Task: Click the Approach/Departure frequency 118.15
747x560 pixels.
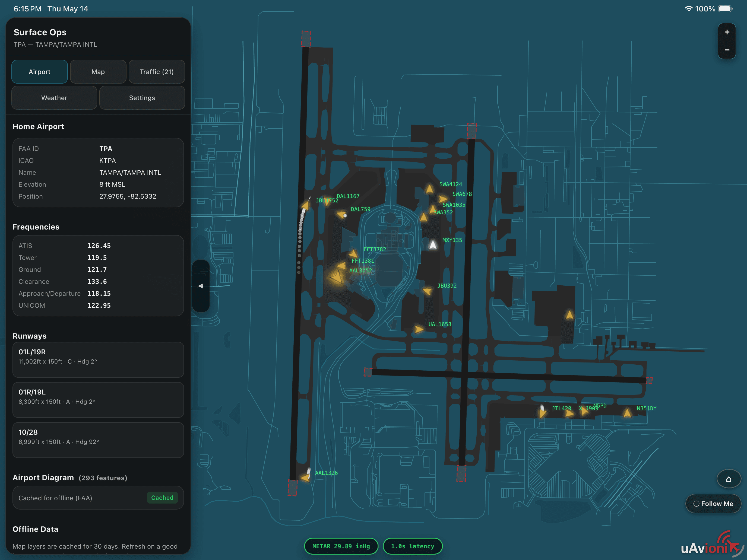Action: (99, 293)
